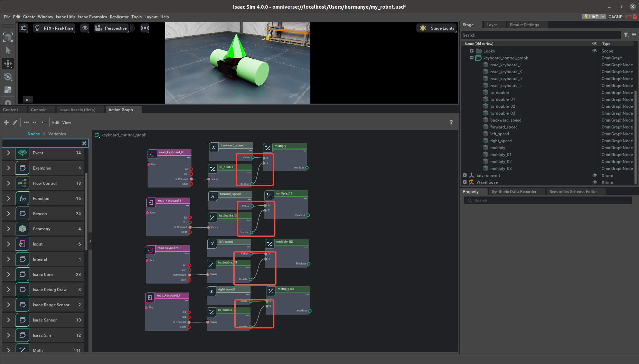This screenshot has height=364, width=639.
Task: Switch to the Isaac Assets (Beta) tab
Action: point(77,109)
